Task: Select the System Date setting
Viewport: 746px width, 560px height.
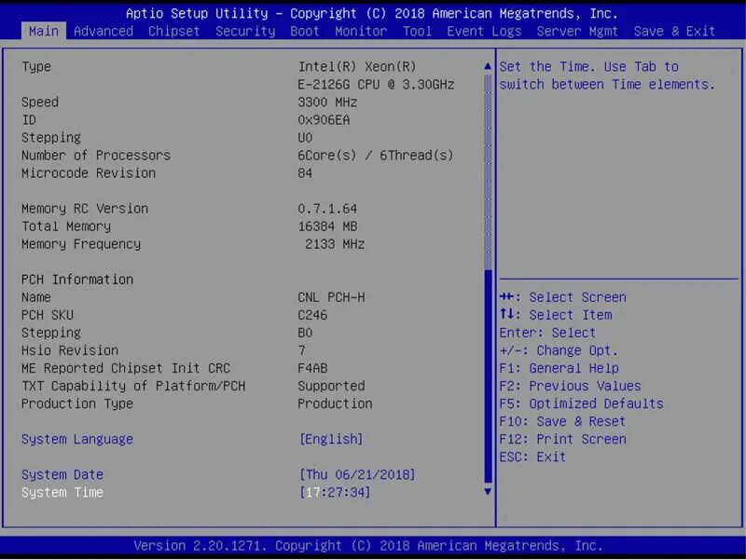Action: [62, 474]
